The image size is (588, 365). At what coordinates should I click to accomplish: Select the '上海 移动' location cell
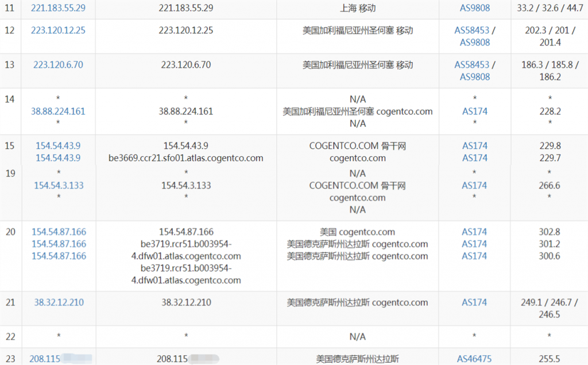pos(358,8)
